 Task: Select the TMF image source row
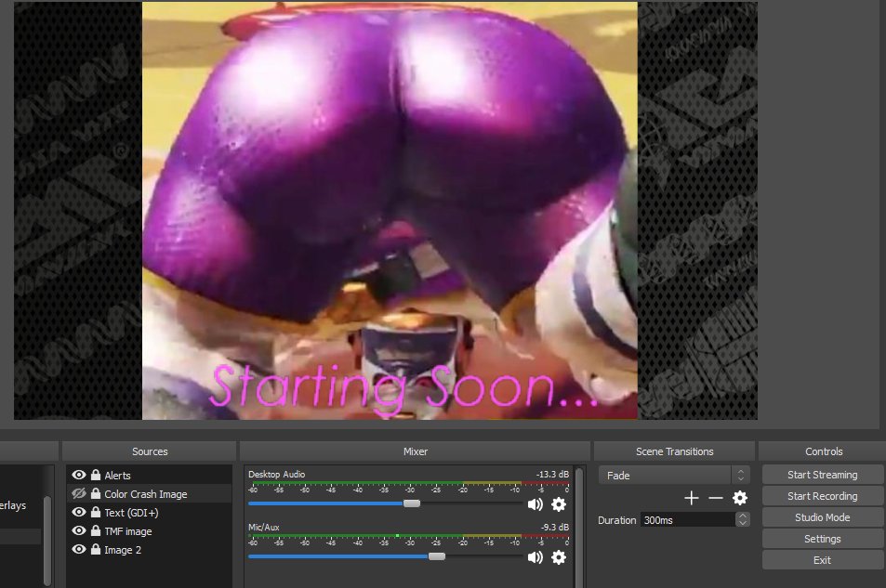149,531
